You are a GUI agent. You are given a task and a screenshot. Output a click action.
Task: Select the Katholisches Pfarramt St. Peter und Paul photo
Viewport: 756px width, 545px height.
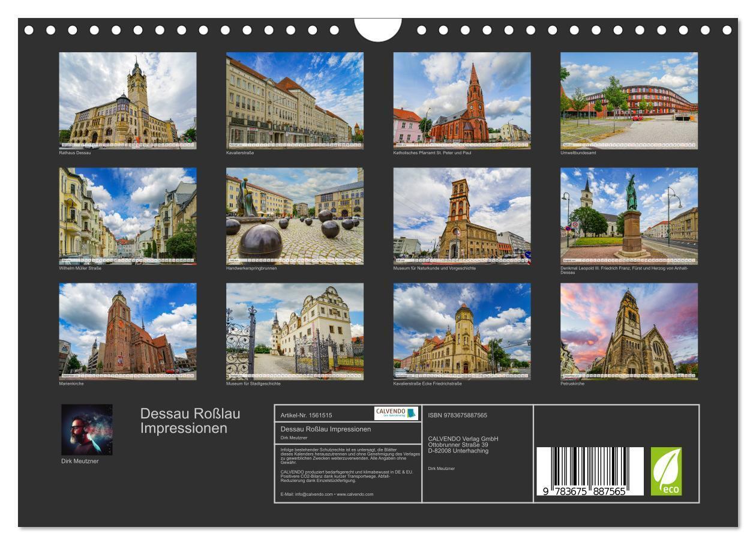point(462,100)
